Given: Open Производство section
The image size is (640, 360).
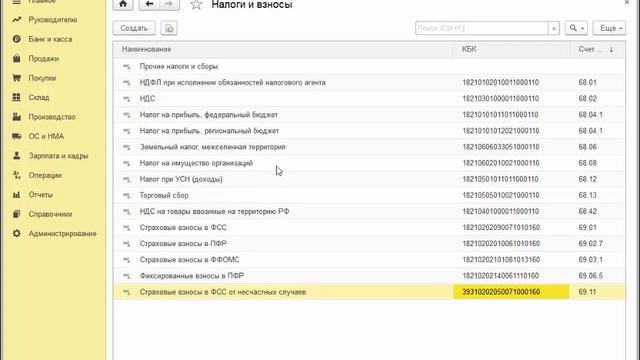Looking at the screenshot, I should coord(52,117).
